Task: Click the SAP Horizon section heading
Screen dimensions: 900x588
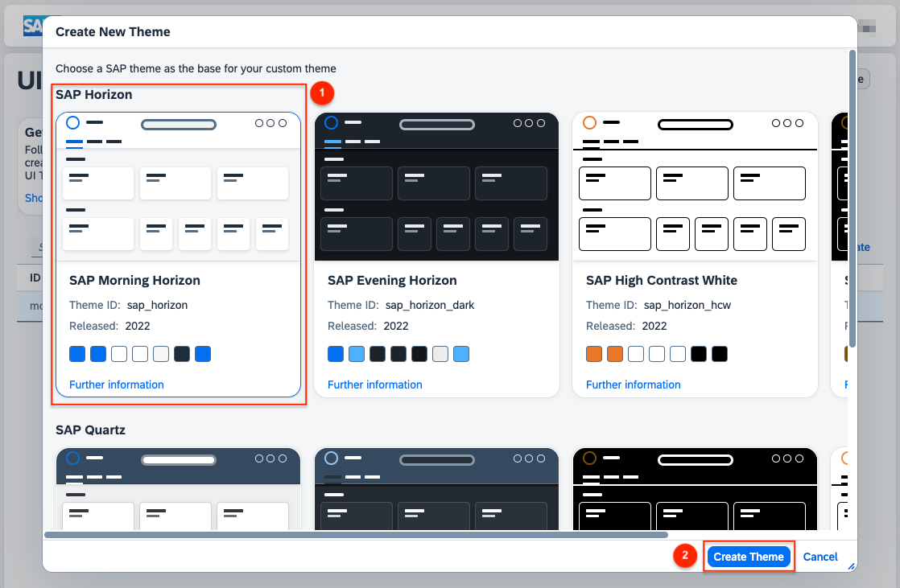Action: tap(93, 95)
